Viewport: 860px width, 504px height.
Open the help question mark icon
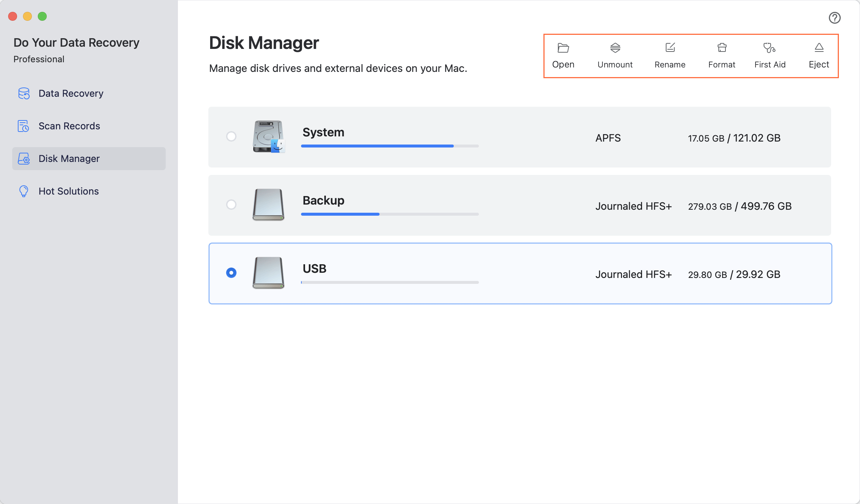834,18
